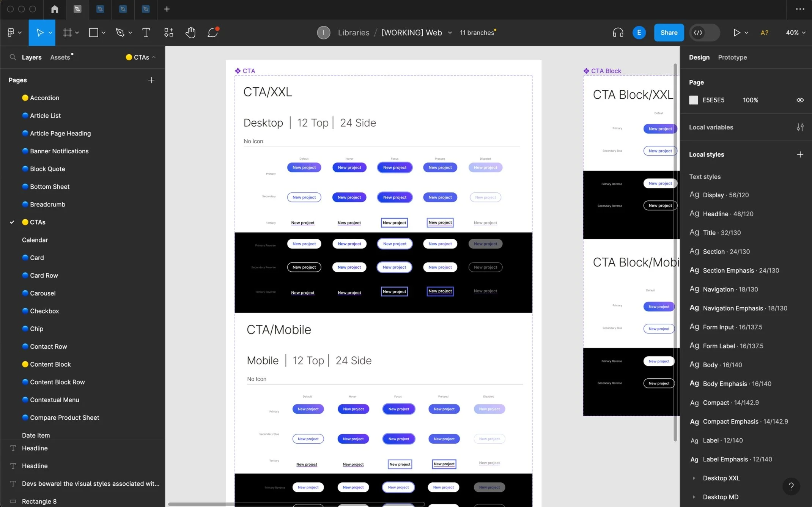This screenshot has height=507, width=812.
Task: Expand the Desktop MD styles folder
Action: coord(694,497)
